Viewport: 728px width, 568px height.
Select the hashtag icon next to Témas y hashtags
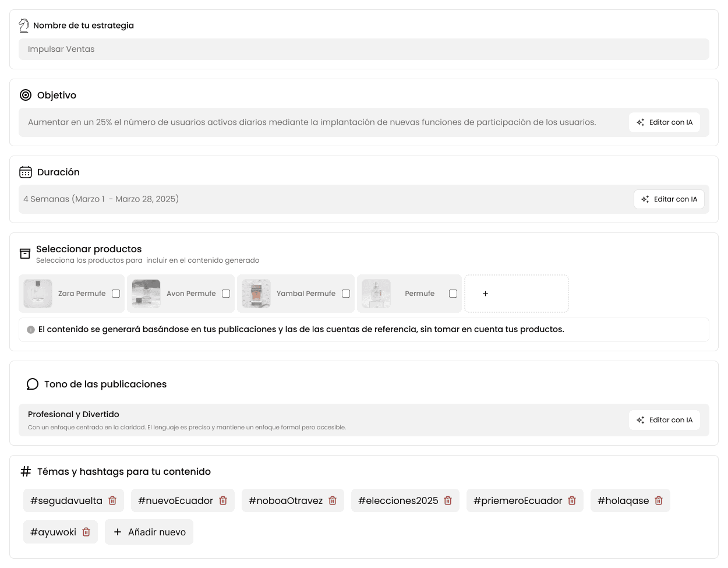[26, 471]
